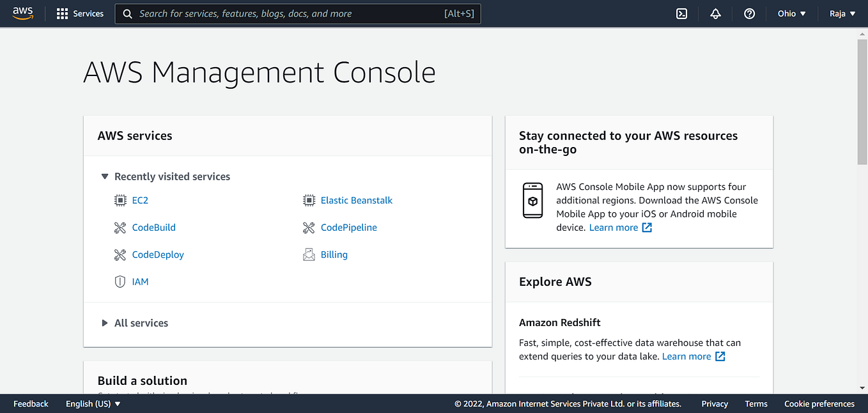Image resolution: width=868 pixels, height=413 pixels.
Task: Change language from English (US)
Action: (93, 403)
